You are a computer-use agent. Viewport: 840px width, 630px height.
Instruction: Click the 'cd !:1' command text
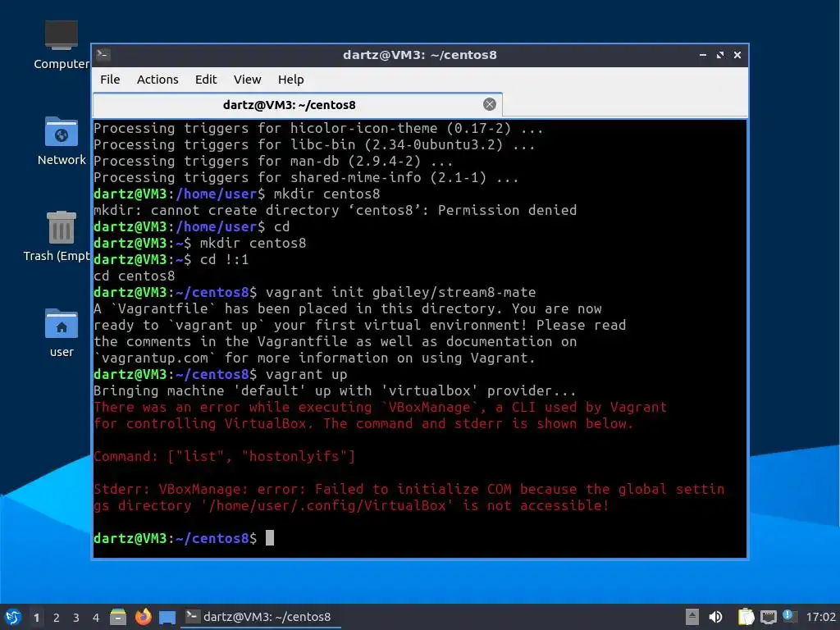[225, 259]
